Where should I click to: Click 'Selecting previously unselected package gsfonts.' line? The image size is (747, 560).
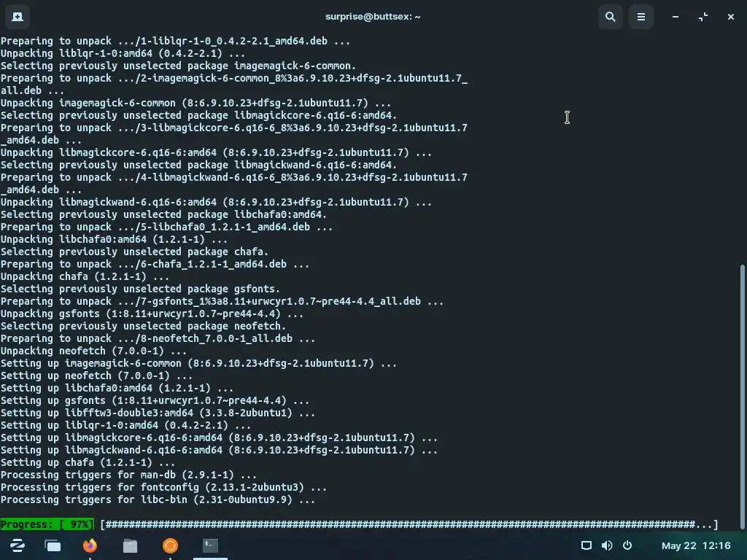(140, 289)
